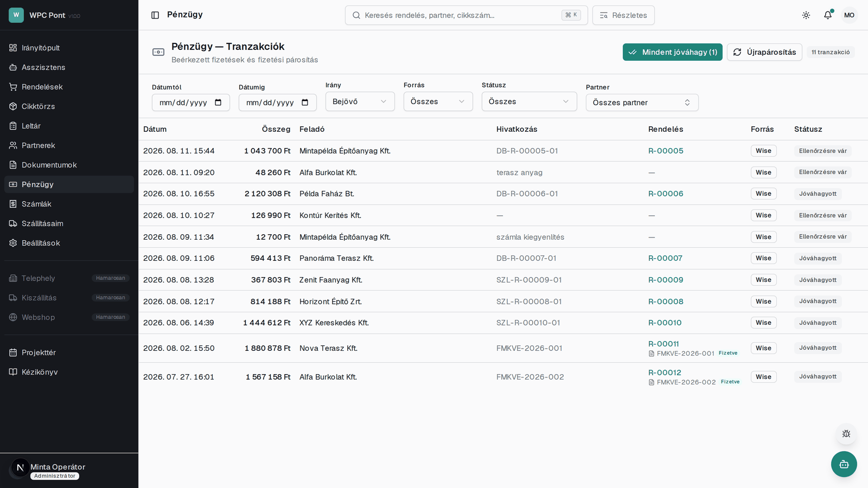Navigate to Leltár
Image resolution: width=868 pixels, height=488 pixels.
[69, 126]
